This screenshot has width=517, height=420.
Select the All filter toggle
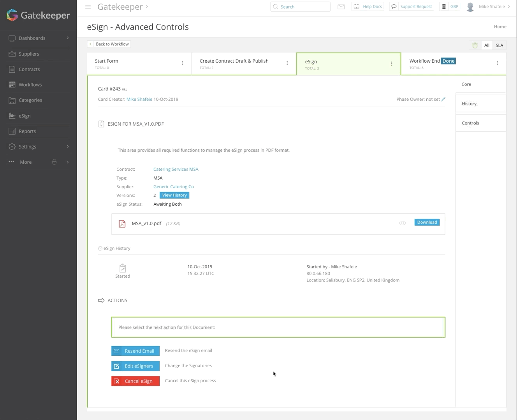(x=487, y=45)
